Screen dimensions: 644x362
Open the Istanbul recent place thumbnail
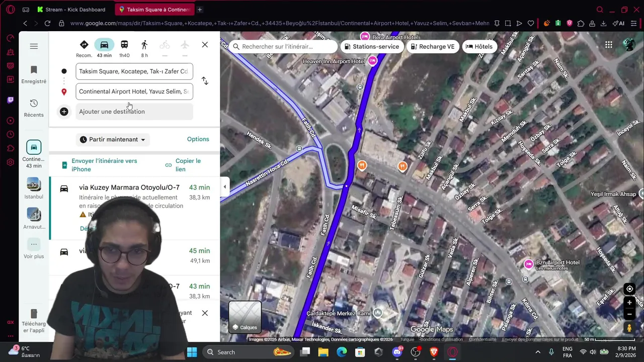pos(34,188)
